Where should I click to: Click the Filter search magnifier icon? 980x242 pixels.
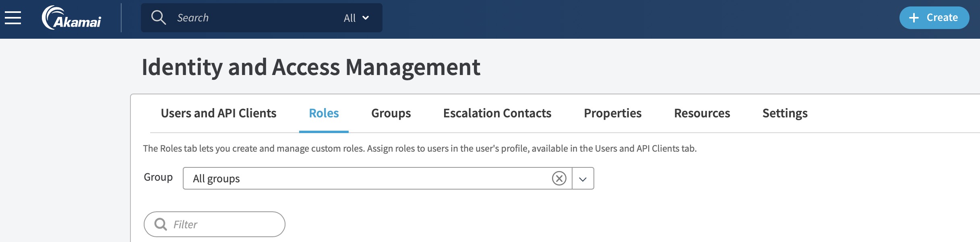[161, 224]
